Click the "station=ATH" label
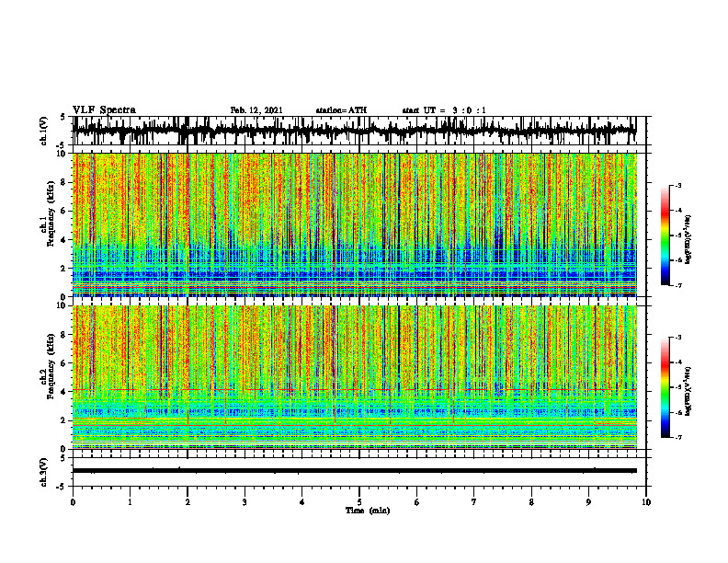The width and height of the screenshot is (728, 563). click(341, 110)
